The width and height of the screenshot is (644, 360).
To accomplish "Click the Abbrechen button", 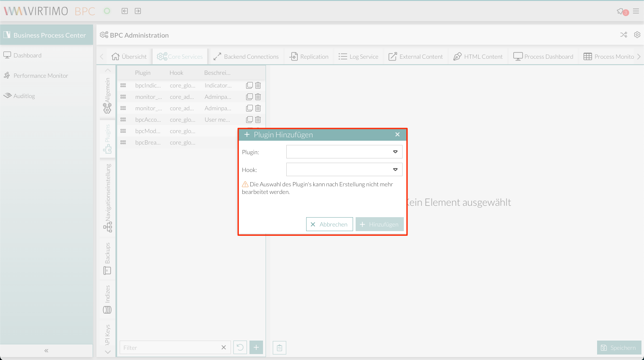I will (329, 224).
